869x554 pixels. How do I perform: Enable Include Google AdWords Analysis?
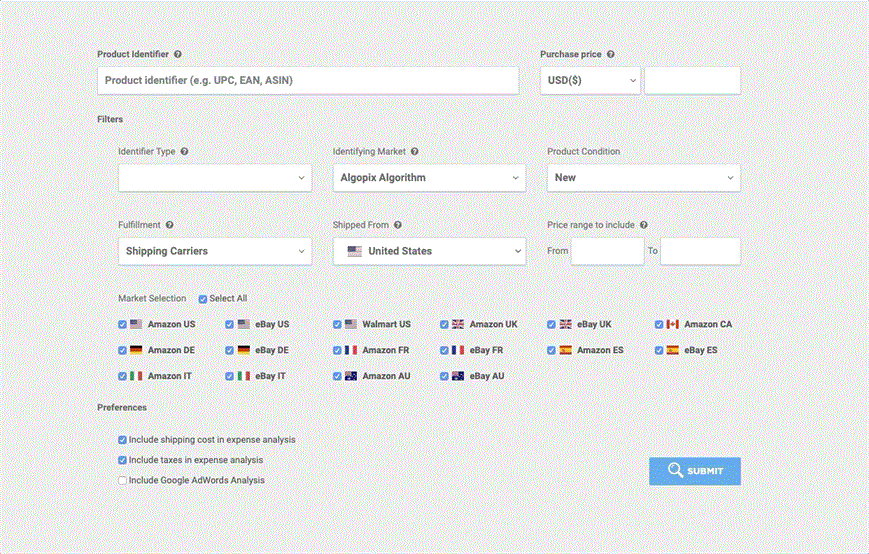tap(122, 481)
